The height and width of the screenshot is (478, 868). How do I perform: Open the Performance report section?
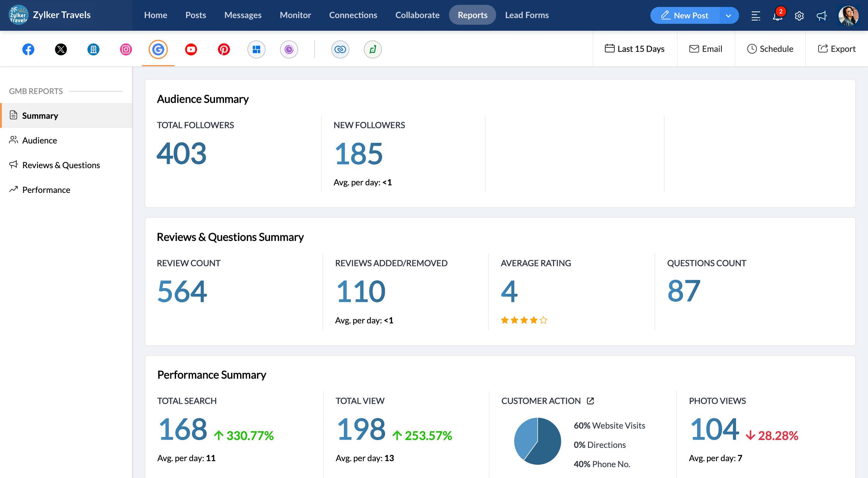(46, 190)
